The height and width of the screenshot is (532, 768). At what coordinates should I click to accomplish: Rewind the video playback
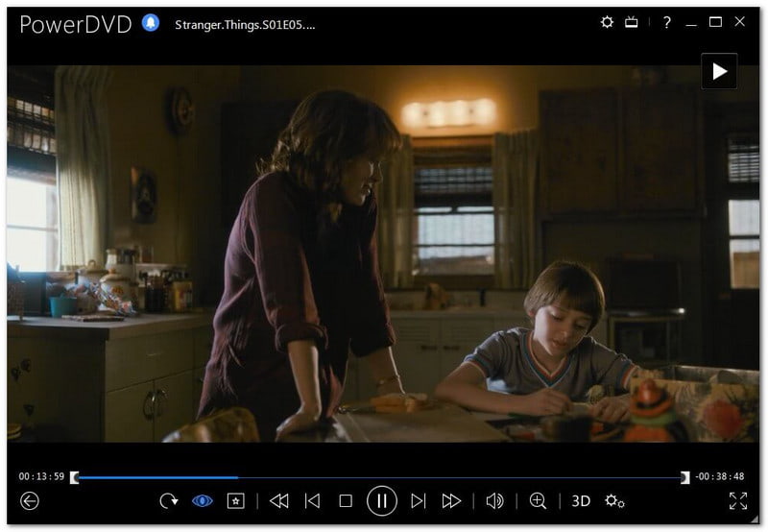point(279,500)
